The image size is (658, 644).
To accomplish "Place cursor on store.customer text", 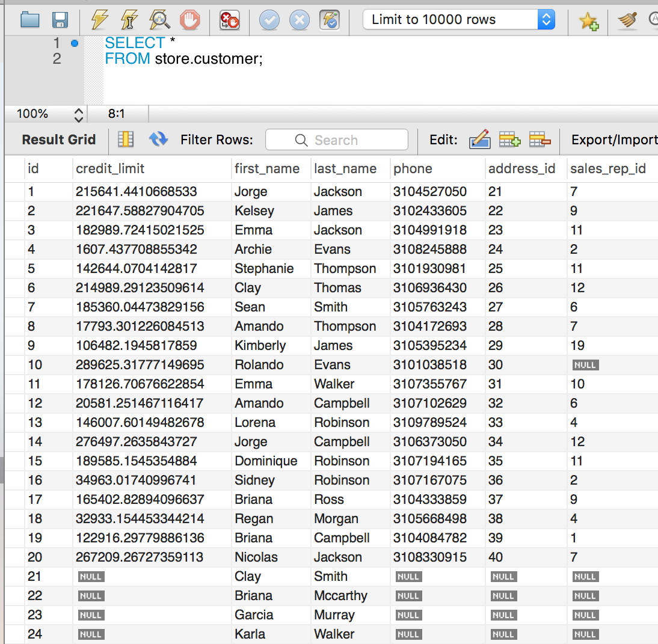I will tap(209, 59).
